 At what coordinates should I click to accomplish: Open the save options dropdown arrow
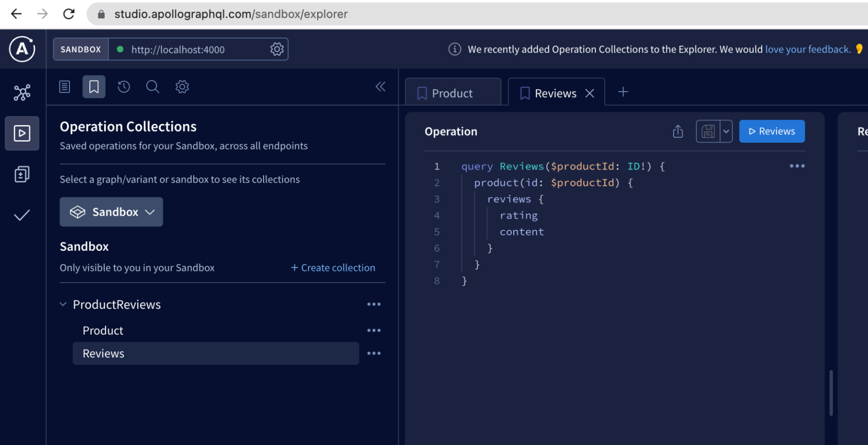click(x=726, y=131)
